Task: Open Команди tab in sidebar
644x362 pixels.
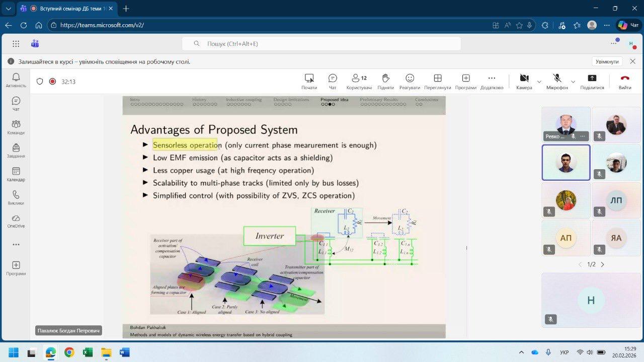Action: pyautogui.click(x=16, y=127)
